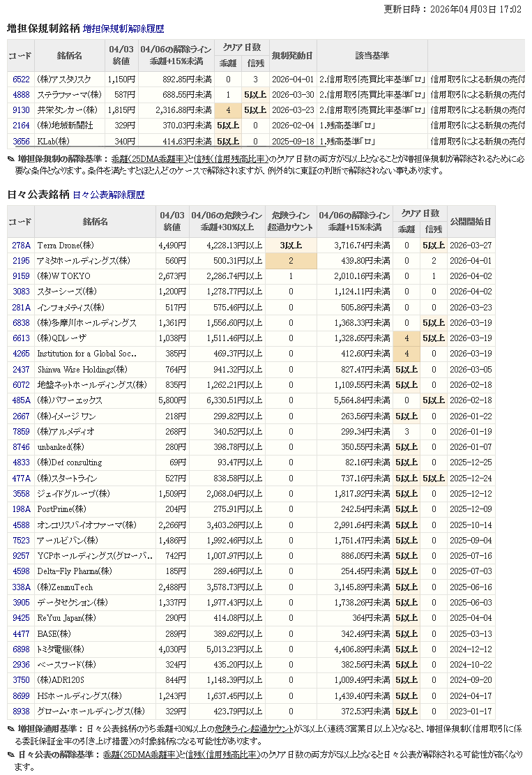Click code 4477 for BASE
This screenshot has width=532, height=775.
pos(21,634)
